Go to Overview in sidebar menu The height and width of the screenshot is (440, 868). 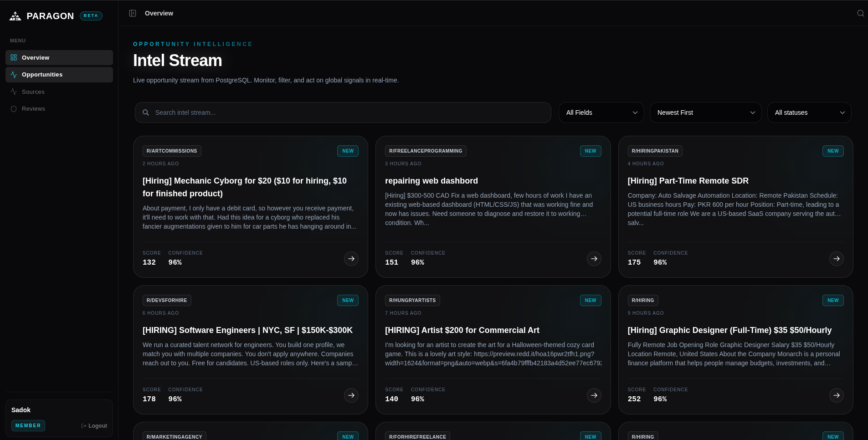pyautogui.click(x=59, y=58)
